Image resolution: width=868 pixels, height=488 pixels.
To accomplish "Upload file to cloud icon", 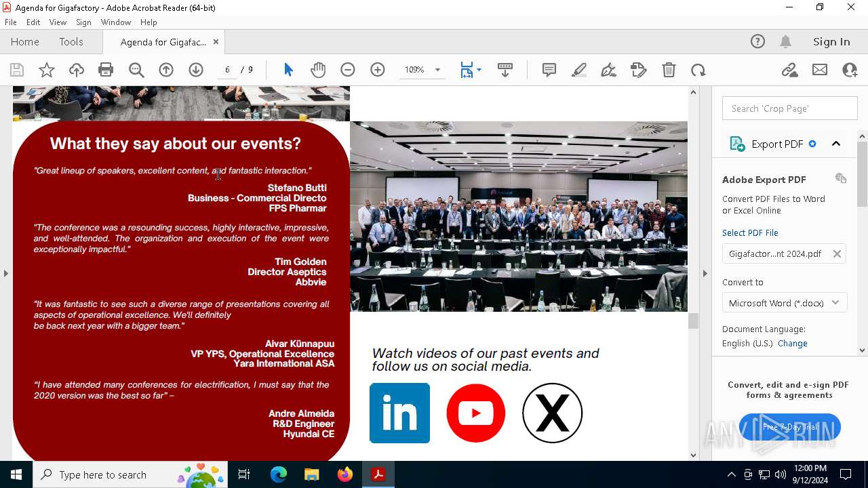I will click(76, 70).
